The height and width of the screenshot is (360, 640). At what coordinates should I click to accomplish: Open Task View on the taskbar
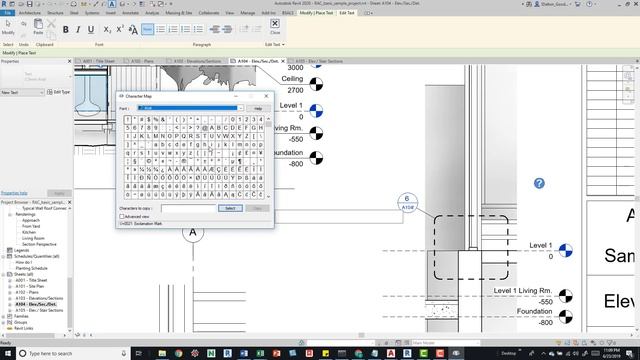(x=138, y=353)
